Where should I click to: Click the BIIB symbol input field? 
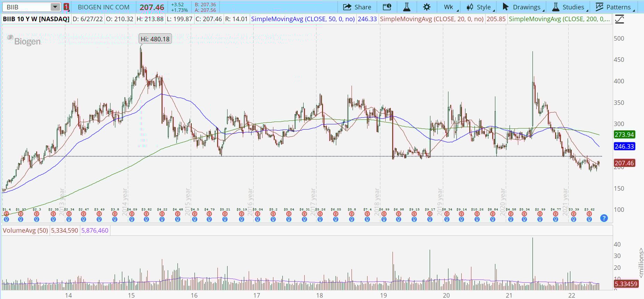tap(27, 7)
